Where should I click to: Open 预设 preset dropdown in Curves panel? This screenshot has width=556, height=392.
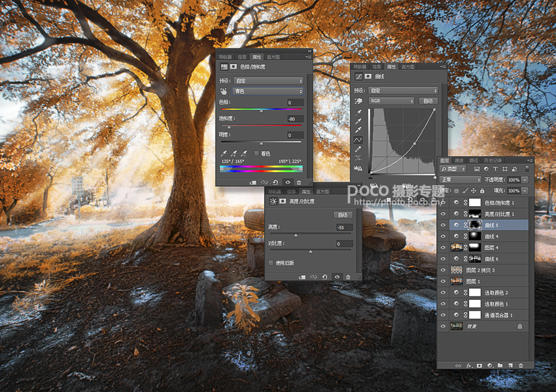click(403, 90)
